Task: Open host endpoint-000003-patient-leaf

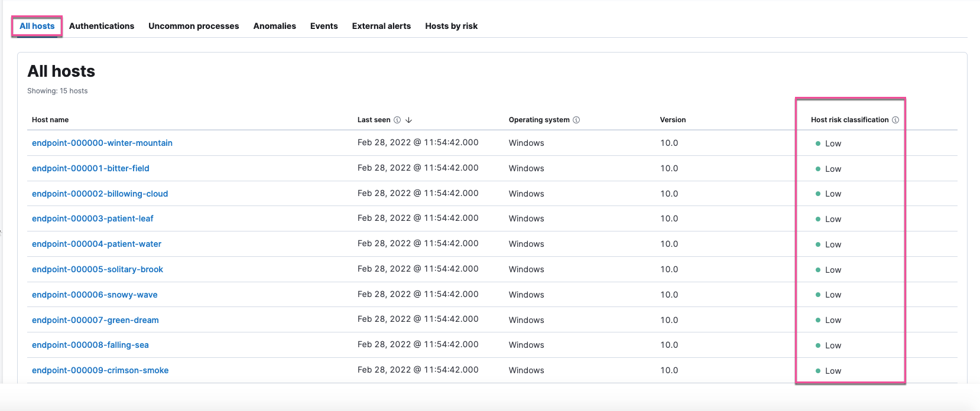Action: coord(92,218)
